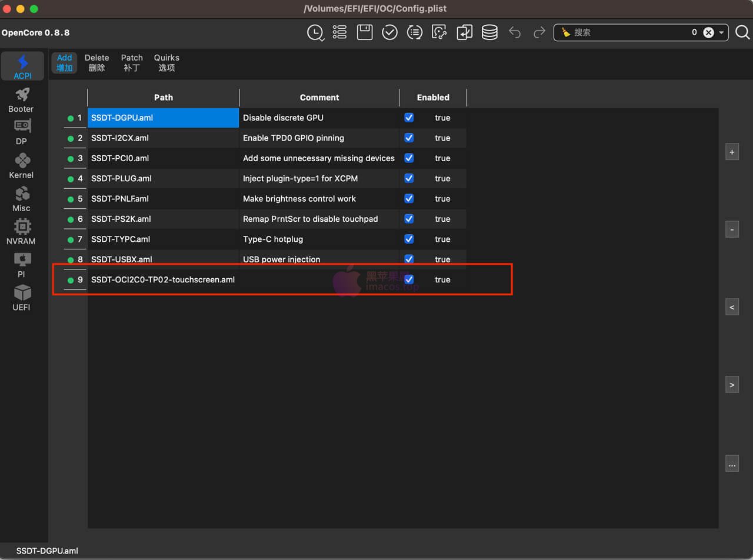Toggle Enabled checkbox for SSDT-PS2K.aml
The width and height of the screenshot is (753, 560).
409,218
